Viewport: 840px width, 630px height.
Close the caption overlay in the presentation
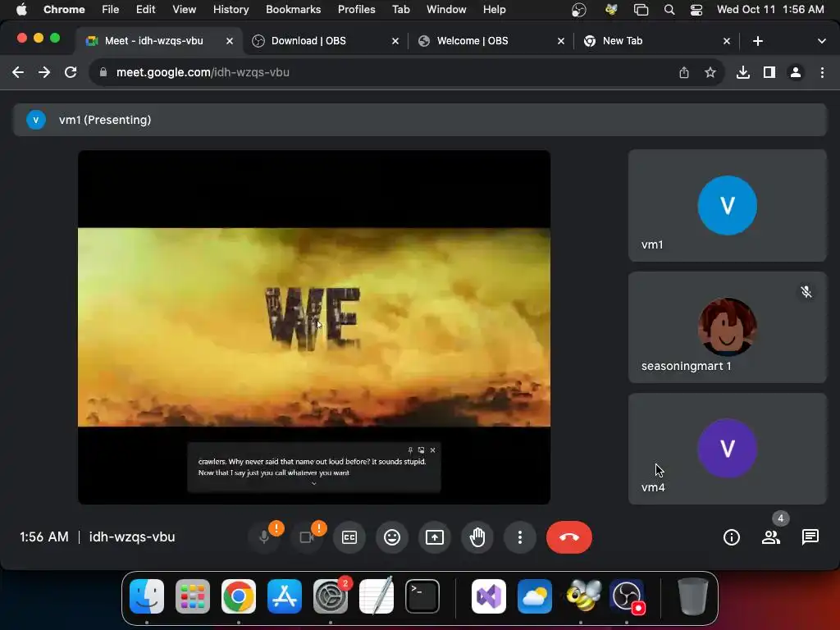coord(433,450)
